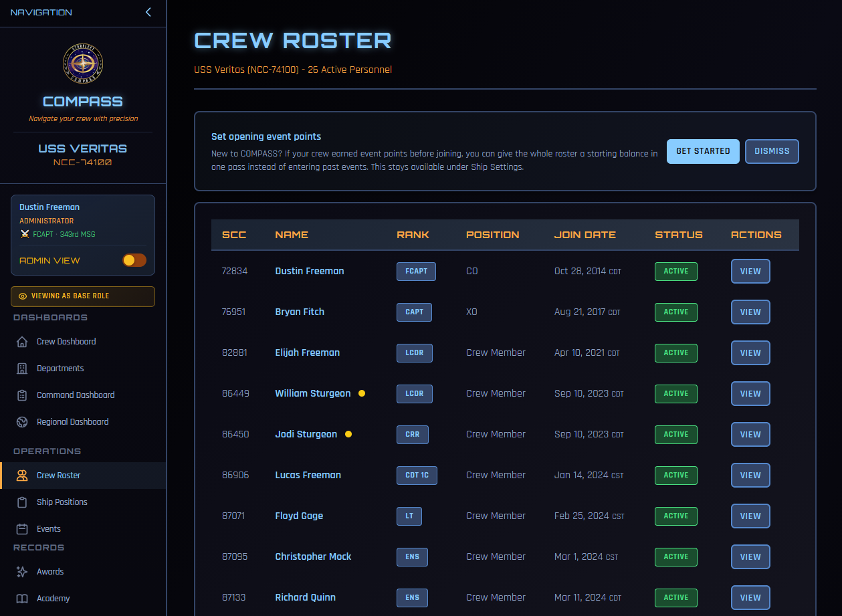The height and width of the screenshot is (616, 842).
Task: Dismiss the opening event points banner
Action: click(x=772, y=151)
